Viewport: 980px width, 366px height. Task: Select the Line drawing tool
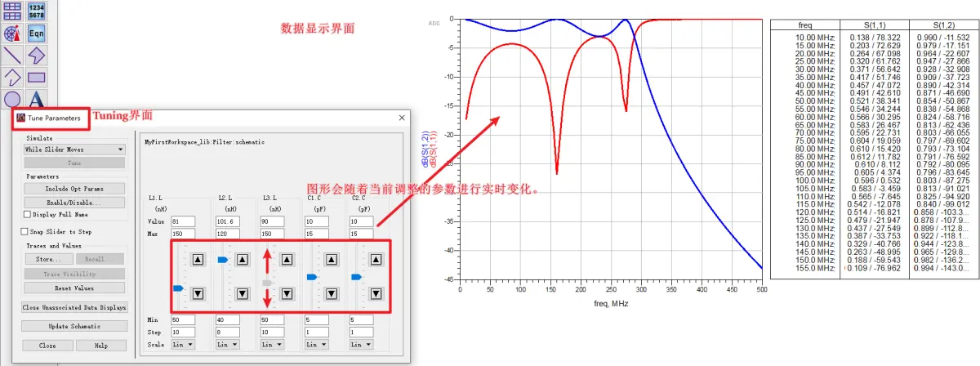12,56
